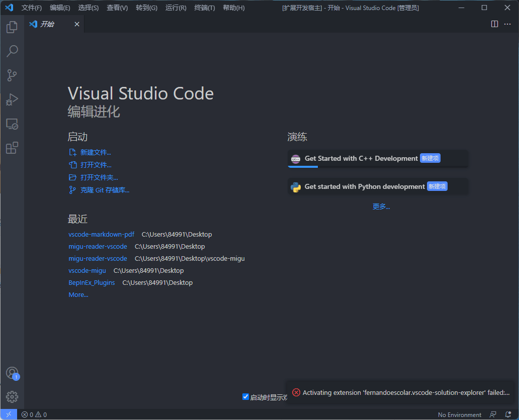Open the vscode-markdown-pdf recent project
Screen dimensions: 519x420
[x=101, y=234]
